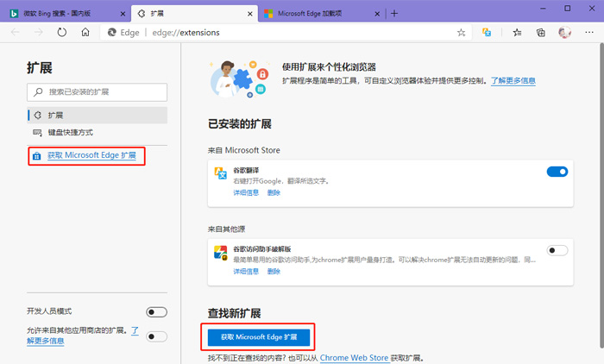
Task: Toggle 允许来自其他应用商店的扩展 switch
Action: [x=156, y=336]
